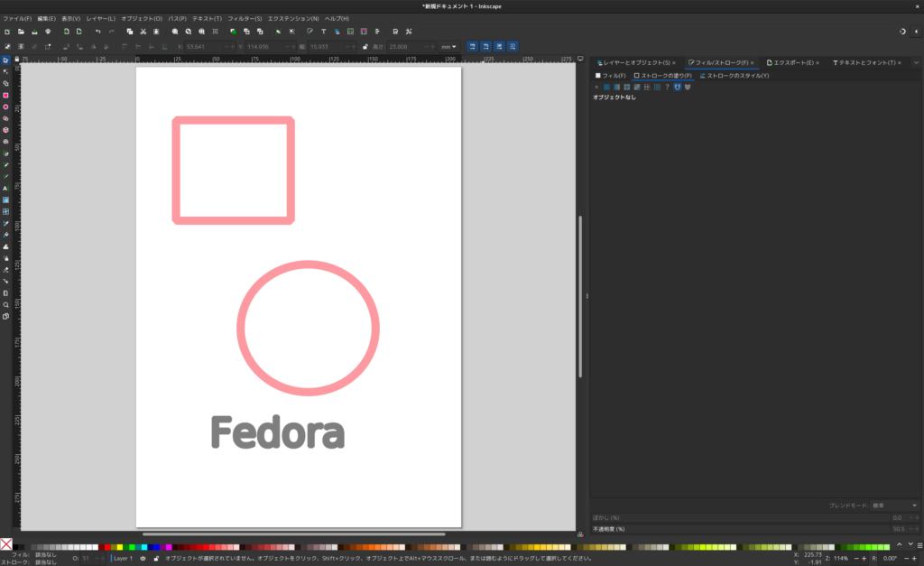The height and width of the screenshot is (566, 924).
Task: Select the 3D Box tool
Action: point(6,130)
